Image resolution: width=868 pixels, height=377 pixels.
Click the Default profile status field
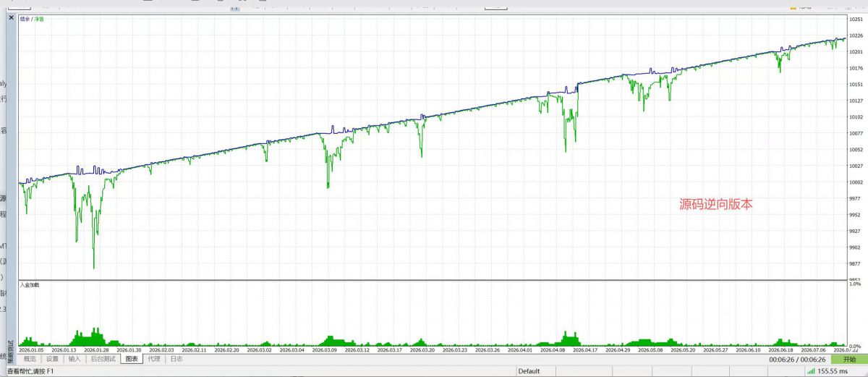tap(529, 371)
